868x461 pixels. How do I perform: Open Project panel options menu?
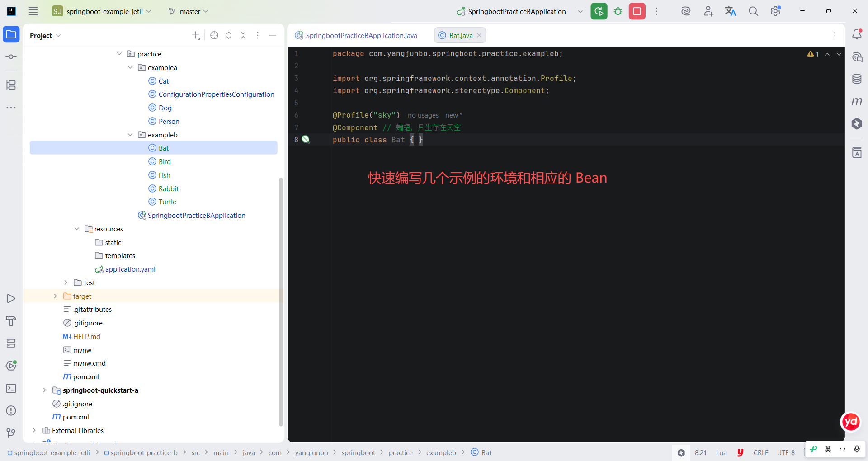[258, 35]
